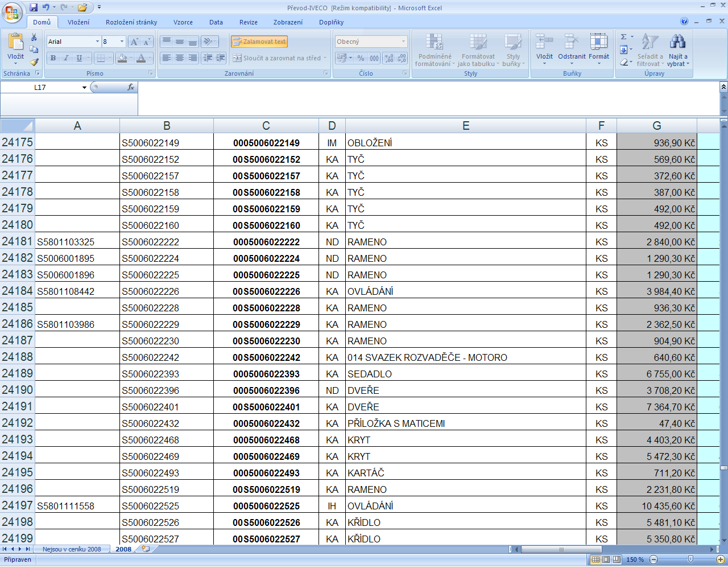This screenshot has height=568, width=728.
Task: Align text to top of cell
Action: pyautogui.click(x=166, y=42)
